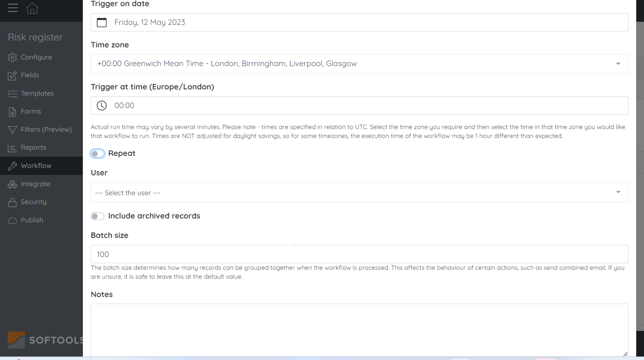Open Security in the sidebar
Image resolution: width=644 pixels, height=360 pixels.
coord(41,202)
